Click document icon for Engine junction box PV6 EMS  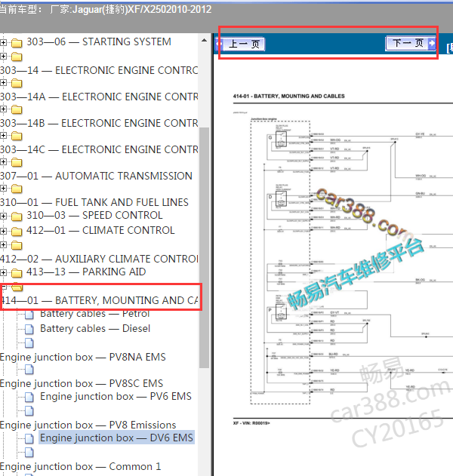click(29, 397)
